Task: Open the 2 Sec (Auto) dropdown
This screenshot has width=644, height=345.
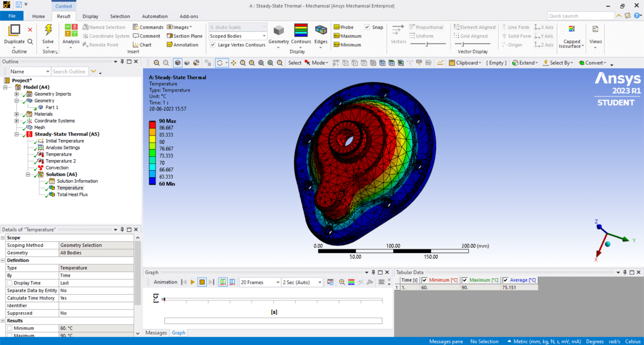Action: pos(302,282)
